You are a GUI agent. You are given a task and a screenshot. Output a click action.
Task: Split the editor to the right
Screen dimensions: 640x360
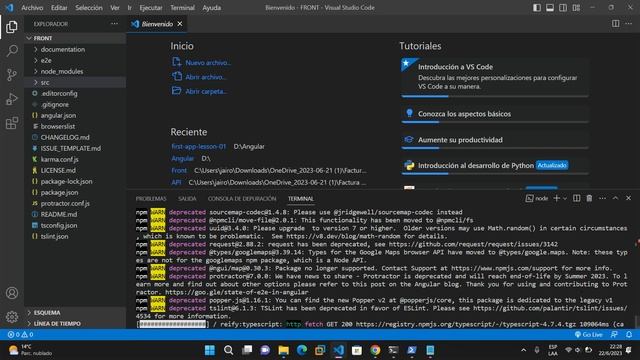click(616, 24)
